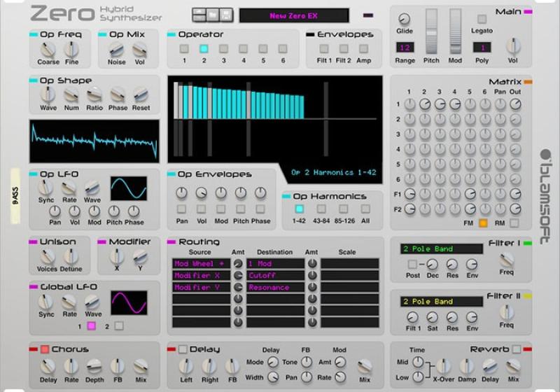The image size is (560, 392).
Task: Click the Unison Detune knob
Action: [x=70, y=257]
